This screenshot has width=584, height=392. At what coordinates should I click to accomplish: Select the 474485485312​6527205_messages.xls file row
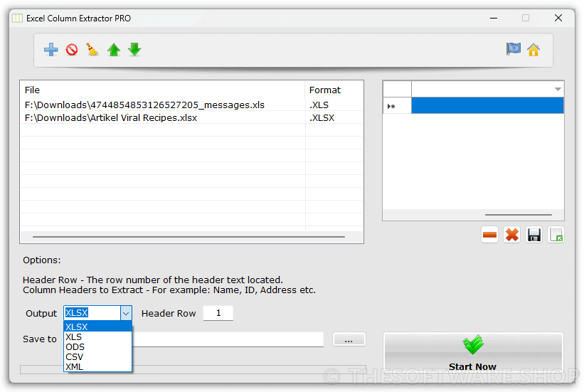(x=191, y=105)
